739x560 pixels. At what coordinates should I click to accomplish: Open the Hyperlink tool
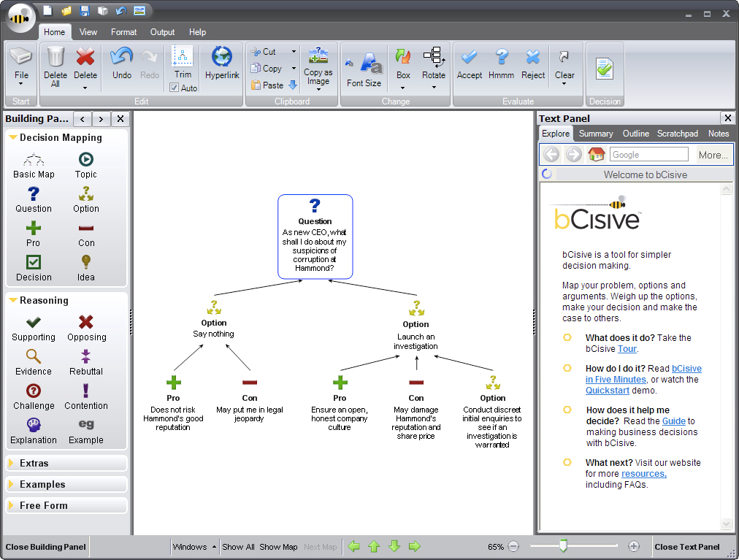(x=222, y=63)
